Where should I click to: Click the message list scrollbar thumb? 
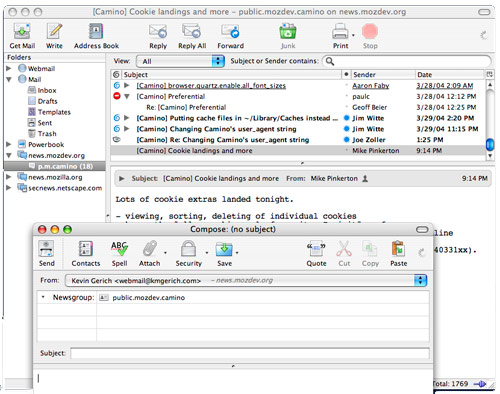(x=490, y=145)
